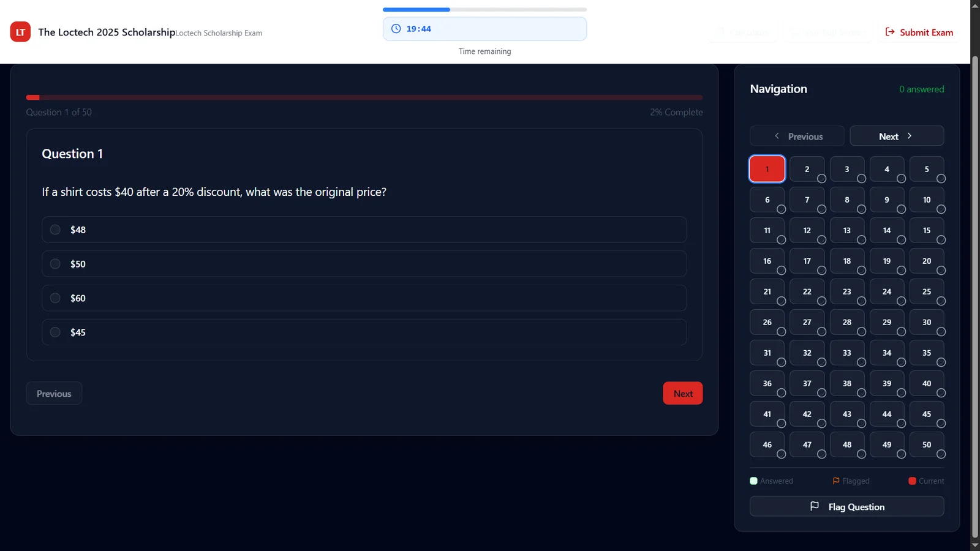
Task: Click the LT logo icon
Action: tap(20, 32)
